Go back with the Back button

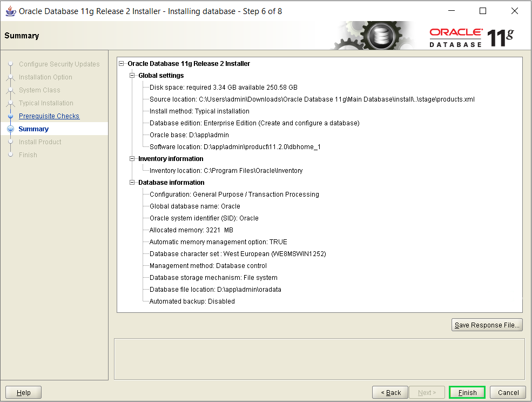(x=390, y=392)
